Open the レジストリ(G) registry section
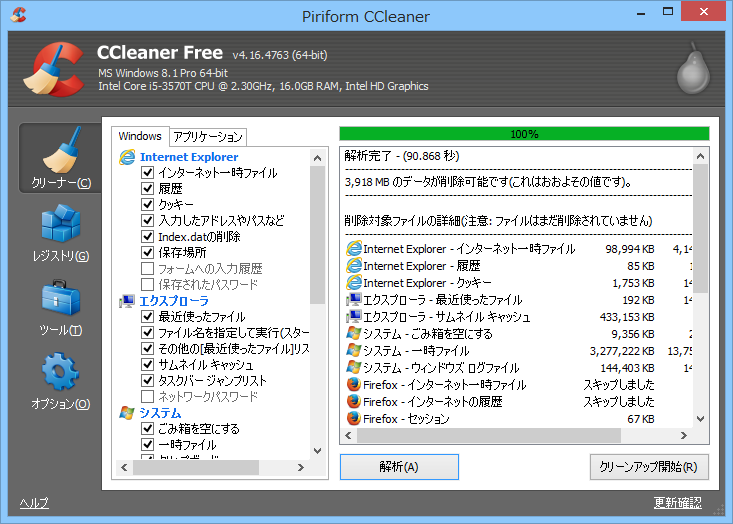The width and height of the screenshot is (733, 524). (61, 232)
